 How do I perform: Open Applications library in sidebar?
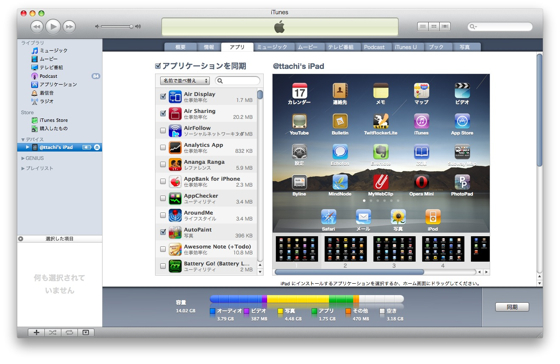[54, 85]
